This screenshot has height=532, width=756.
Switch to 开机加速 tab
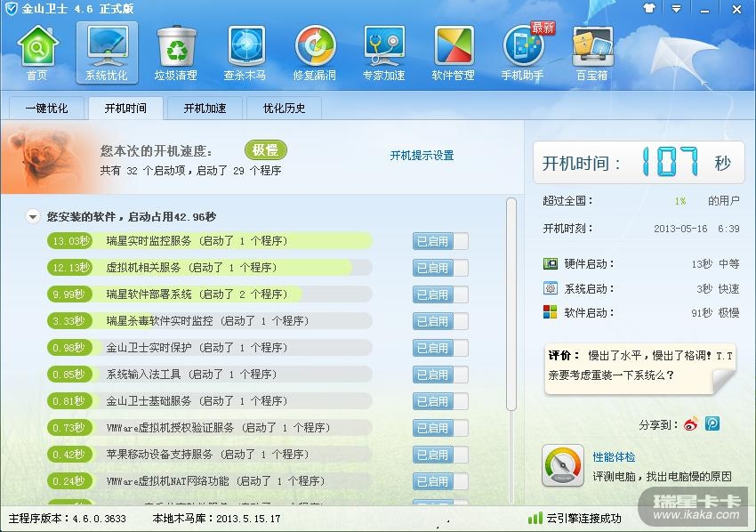click(x=205, y=109)
